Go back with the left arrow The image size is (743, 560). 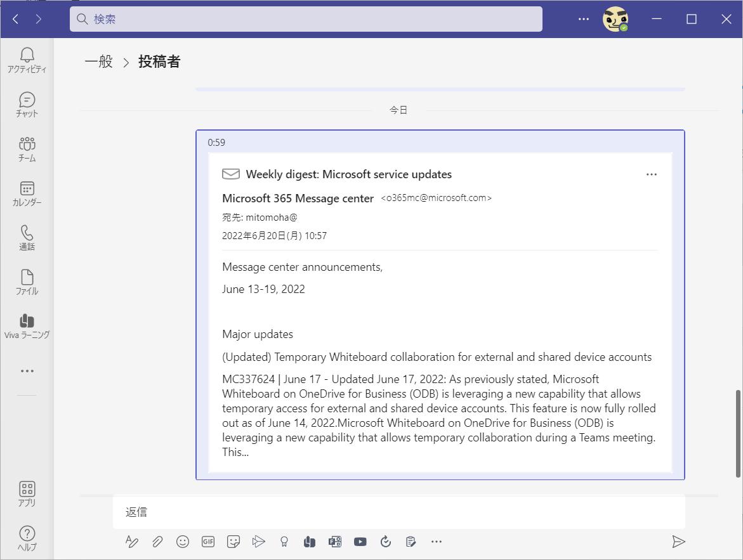16,19
